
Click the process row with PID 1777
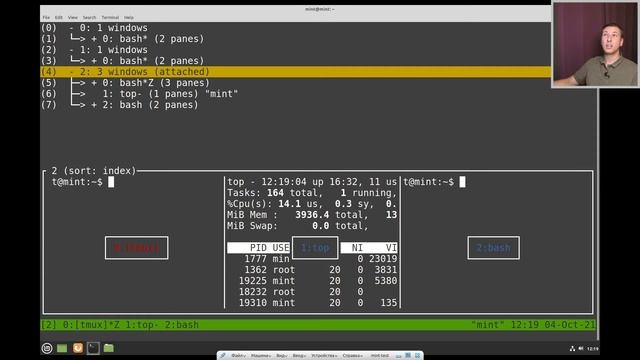coord(312,259)
